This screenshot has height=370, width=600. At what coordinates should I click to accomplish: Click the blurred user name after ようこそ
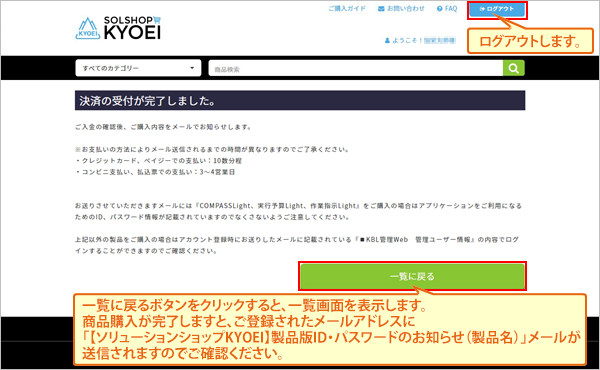440,40
